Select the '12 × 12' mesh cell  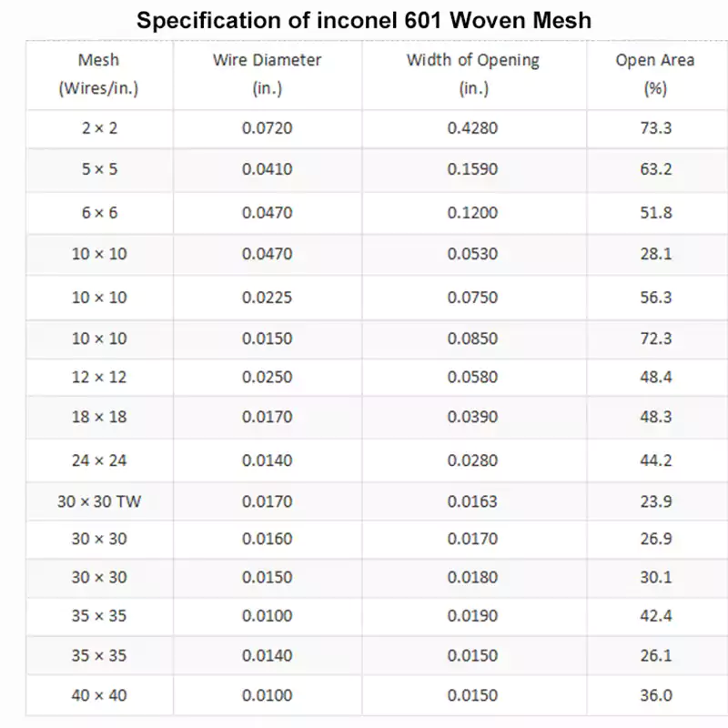(99, 377)
